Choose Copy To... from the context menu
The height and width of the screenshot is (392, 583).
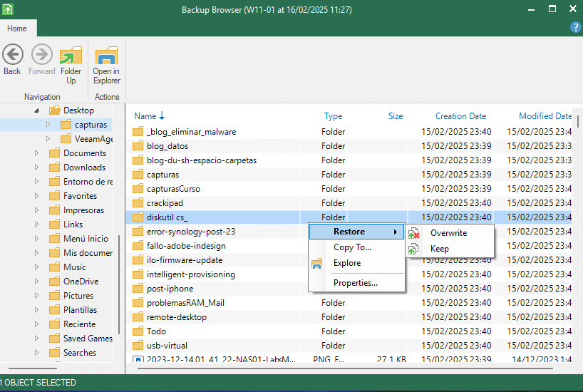coord(352,247)
